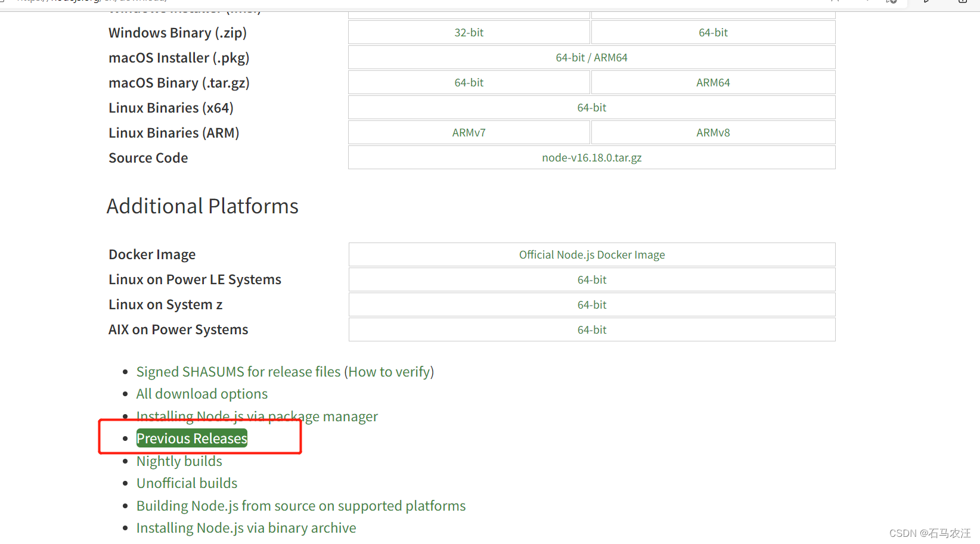Click the macOS Installer (.pkg) label
Screen dimensions: 980x544
[x=179, y=58]
